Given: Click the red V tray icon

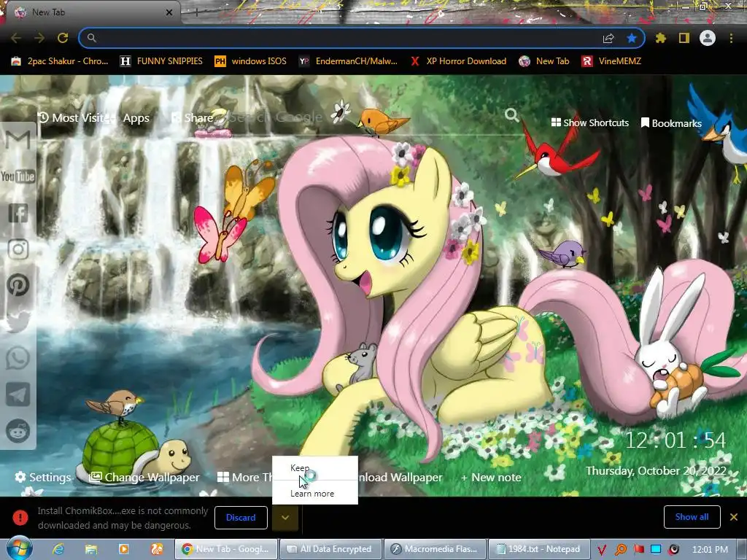Looking at the screenshot, I should (x=602, y=550).
